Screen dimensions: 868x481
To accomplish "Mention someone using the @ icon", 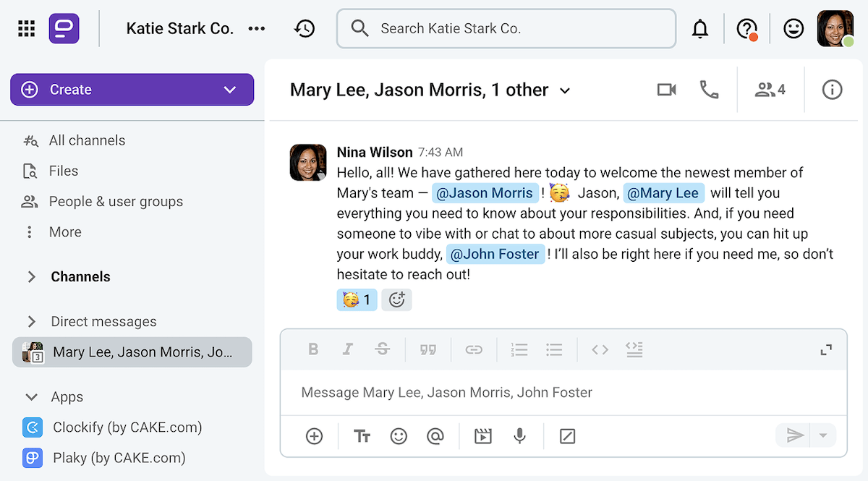I will tap(435, 436).
